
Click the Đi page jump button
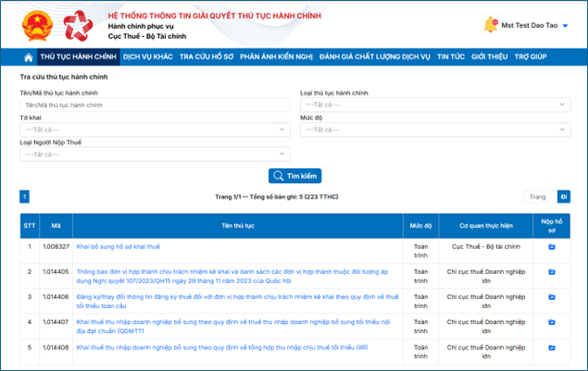[564, 196]
